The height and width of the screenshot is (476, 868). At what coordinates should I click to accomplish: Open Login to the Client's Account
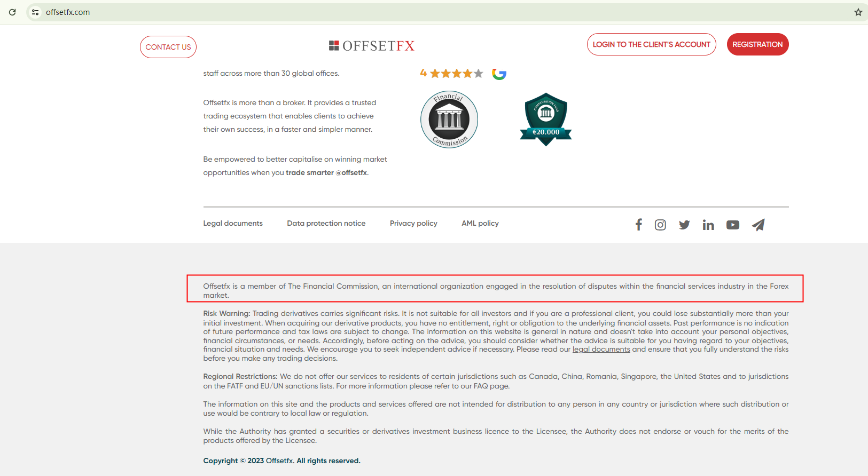pos(652,44)
